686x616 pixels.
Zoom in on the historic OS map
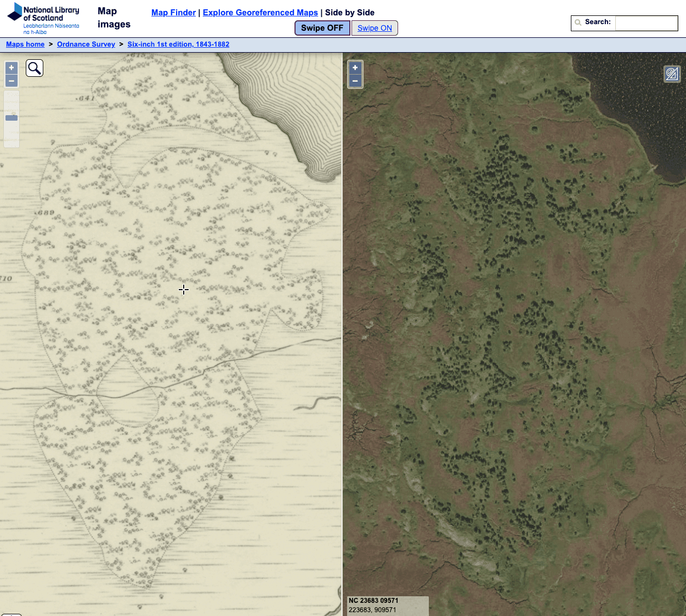click(x=12, y=68)
